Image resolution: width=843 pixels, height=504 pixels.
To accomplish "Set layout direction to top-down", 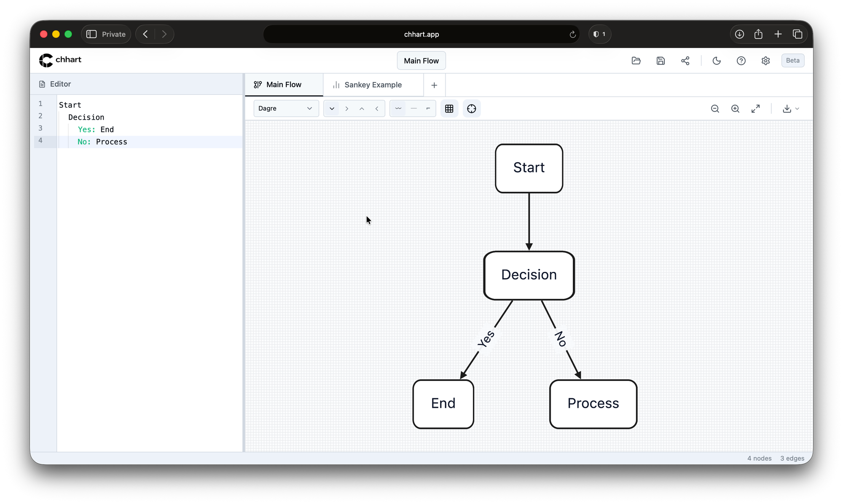I will tap(332, 109).
